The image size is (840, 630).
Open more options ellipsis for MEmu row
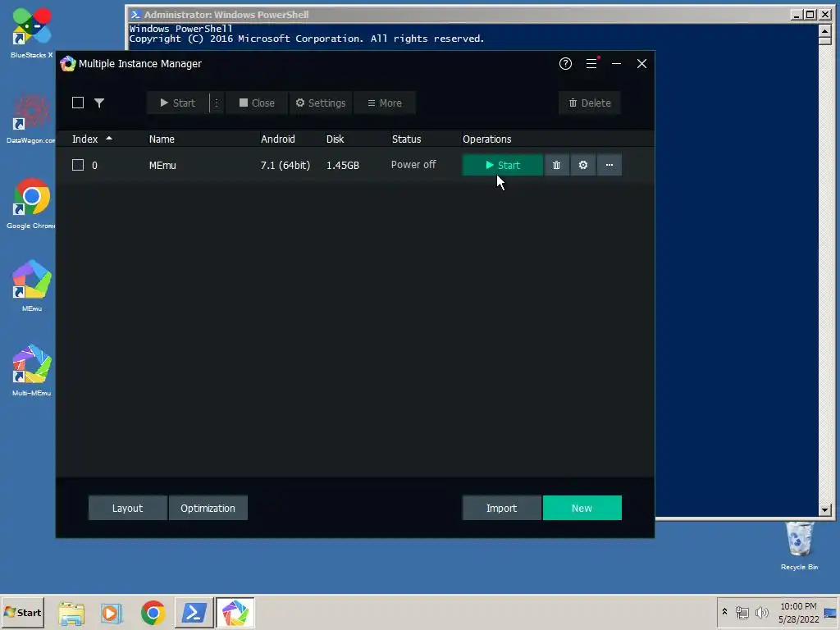(x=609, y=165)
